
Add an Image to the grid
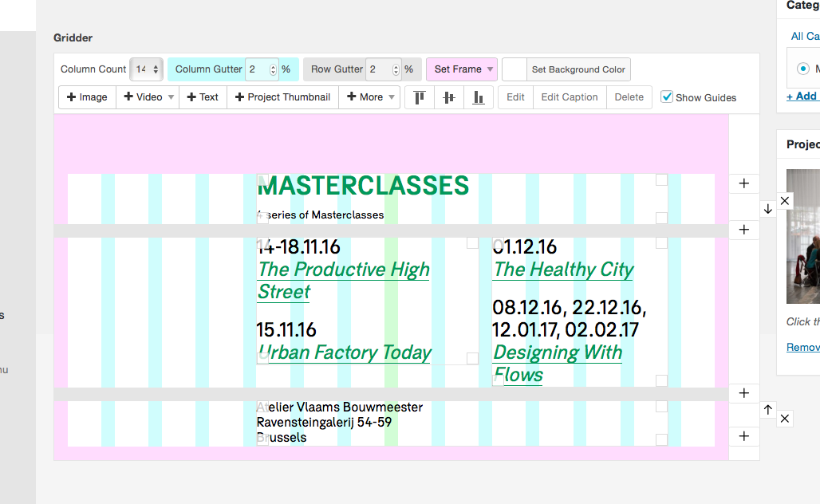coord(87,97)
